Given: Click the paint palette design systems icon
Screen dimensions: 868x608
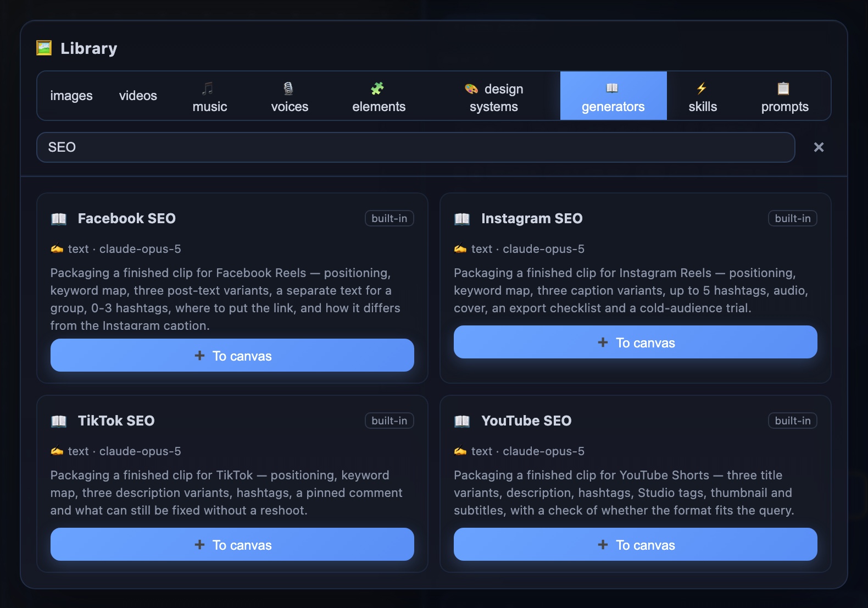Looking at the screenshot, I should [x=471, y=89].
